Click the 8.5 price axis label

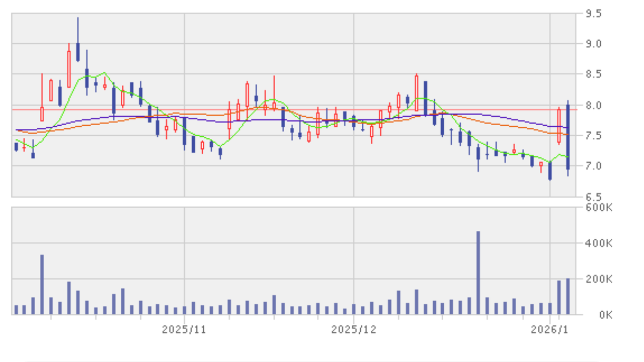(x=593, y=75)
